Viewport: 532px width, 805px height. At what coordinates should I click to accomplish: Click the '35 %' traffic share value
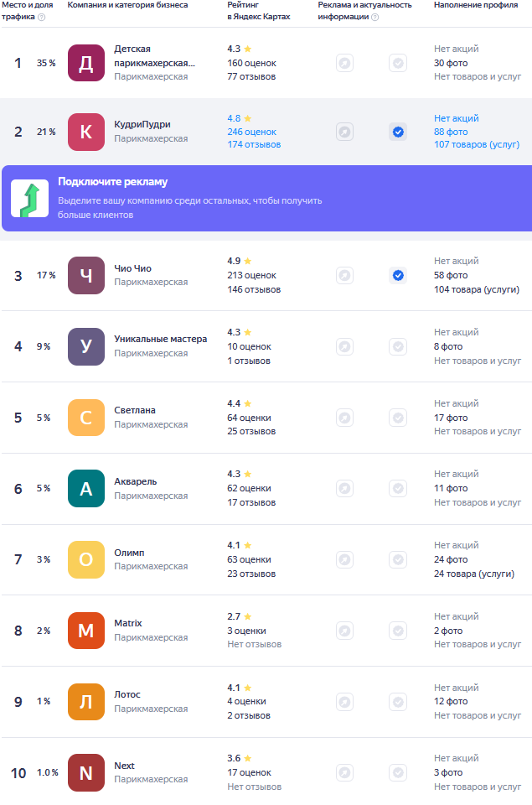[46, 63]
